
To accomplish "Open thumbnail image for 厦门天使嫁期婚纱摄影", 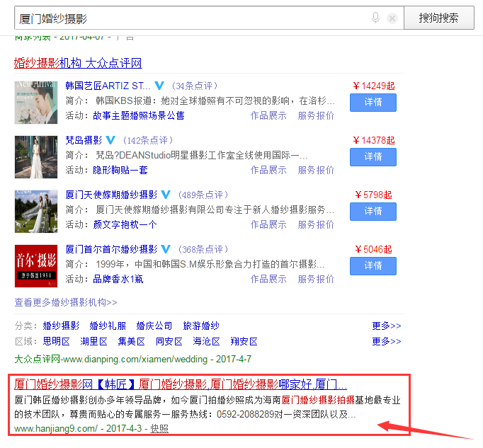I will 36,211.
